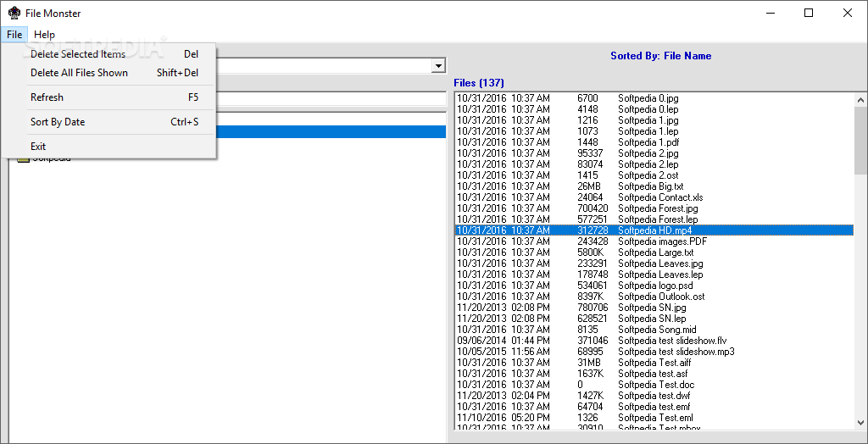Click the selected Softpedia HD.mp4 row
The image size is (868, 444).
pos(654,230)
